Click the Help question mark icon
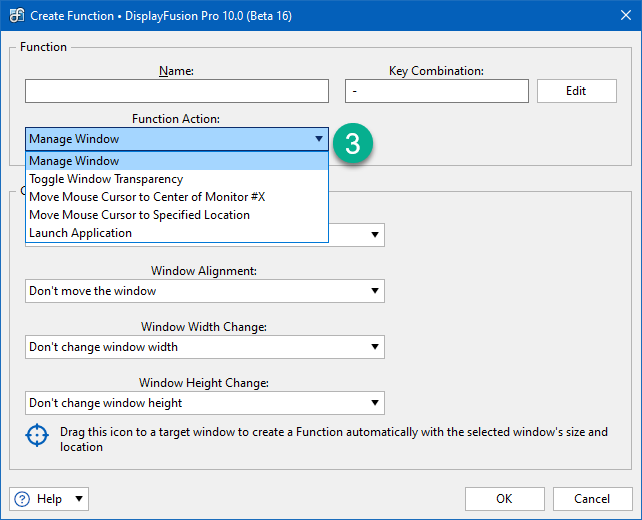This screenshot has height=520, width=642. (22, 499)
